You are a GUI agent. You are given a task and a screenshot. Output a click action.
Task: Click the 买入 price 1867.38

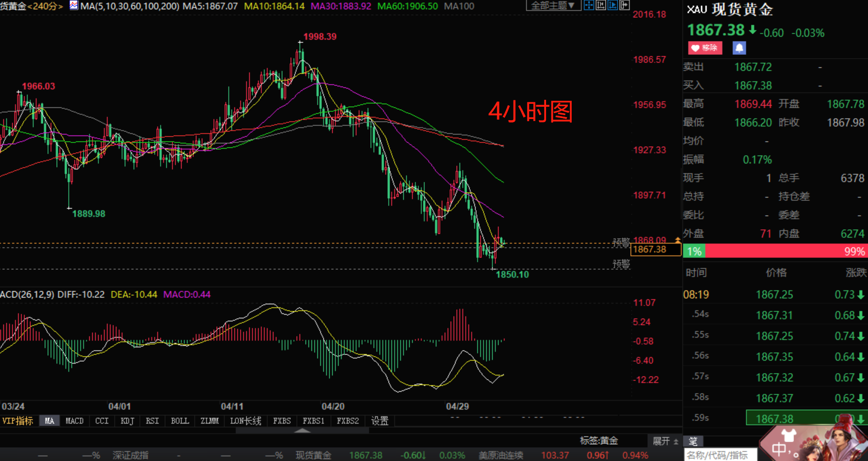point(753,85)
